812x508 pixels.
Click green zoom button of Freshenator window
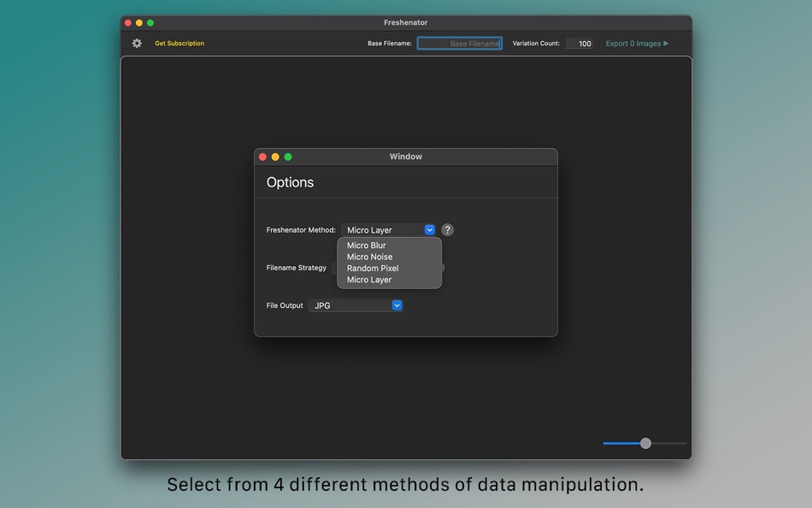point(150,23)
